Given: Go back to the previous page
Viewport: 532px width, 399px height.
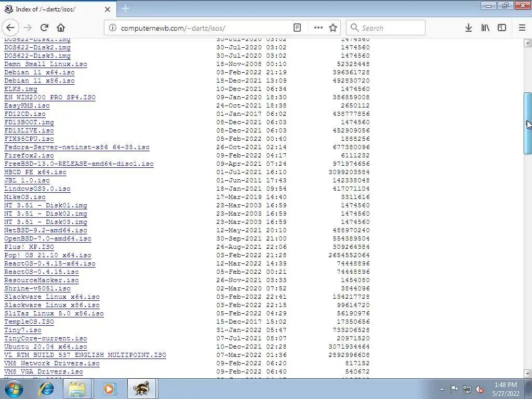Looking at the screenshot, I should (10, 28).
